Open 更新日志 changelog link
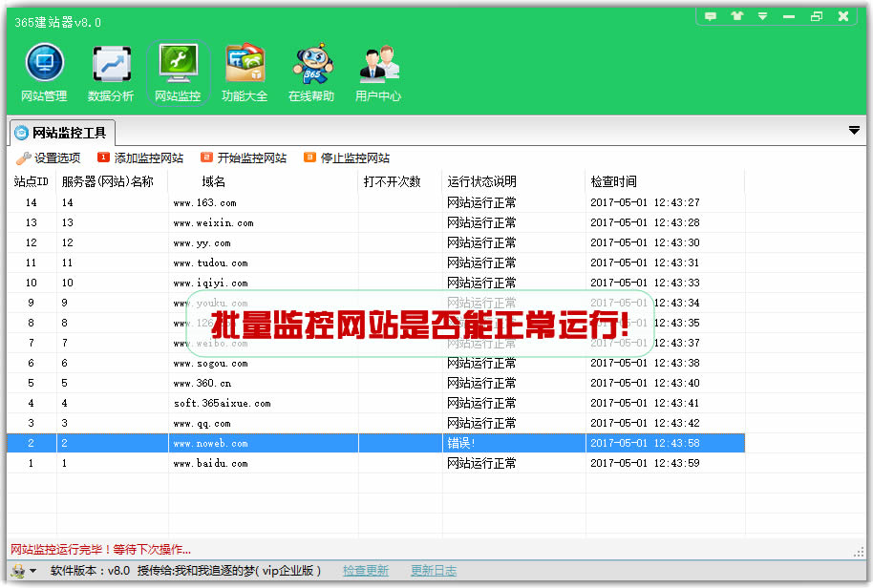 click(x=434, y=571)
